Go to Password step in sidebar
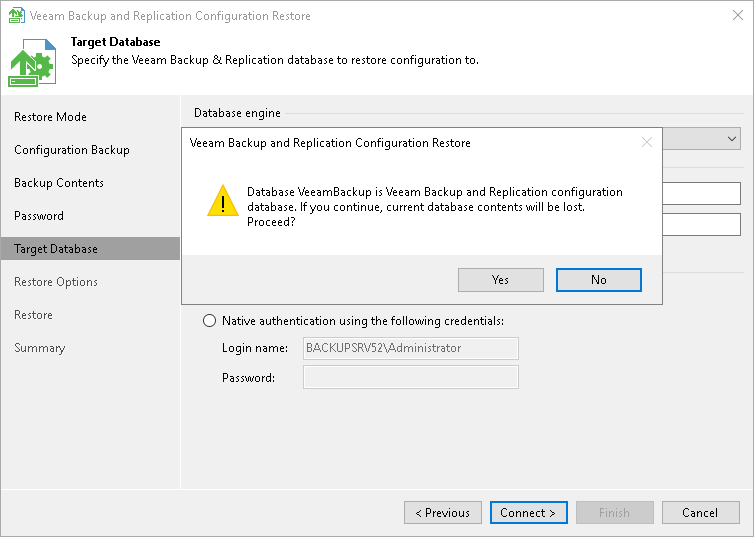This screenshot has width=754, height=537. click(x=39, y=216)
